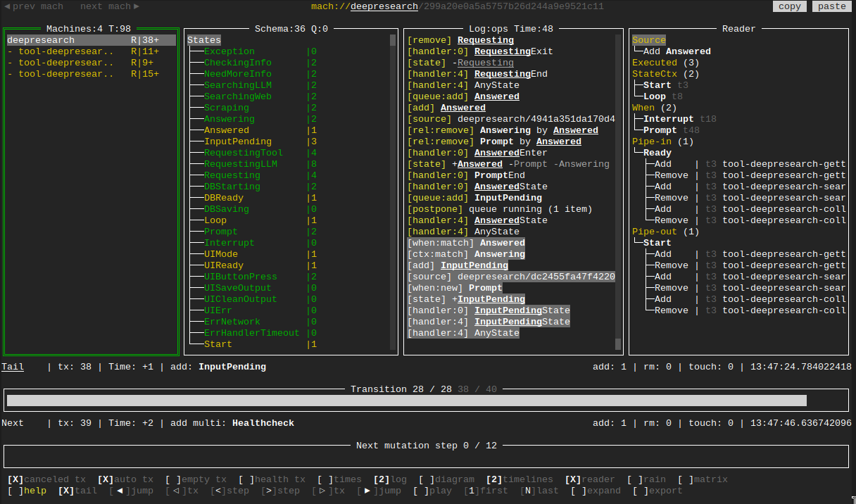Select the UIButtonPress state

[241, 277]
